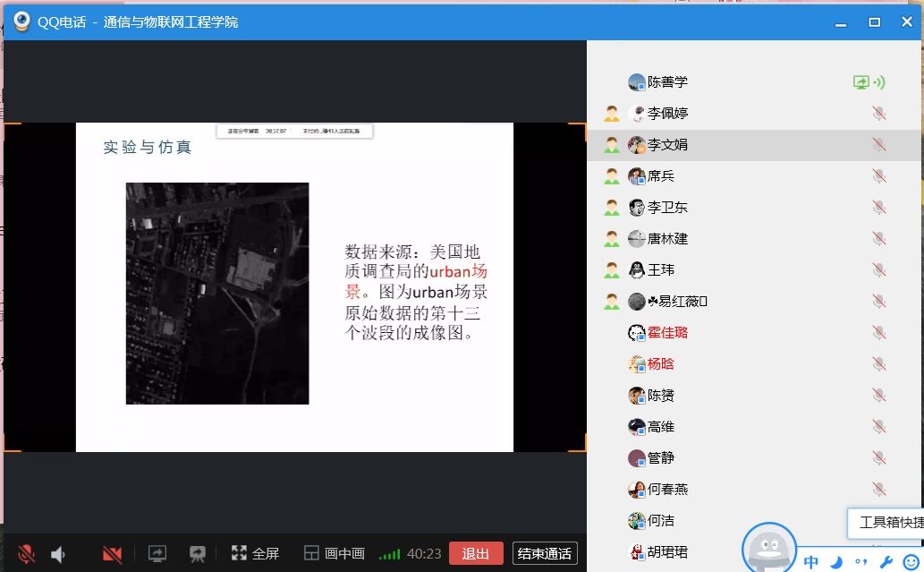
Task: Select participant 李文娟 in the list
Action: click(x=667, y=145)
